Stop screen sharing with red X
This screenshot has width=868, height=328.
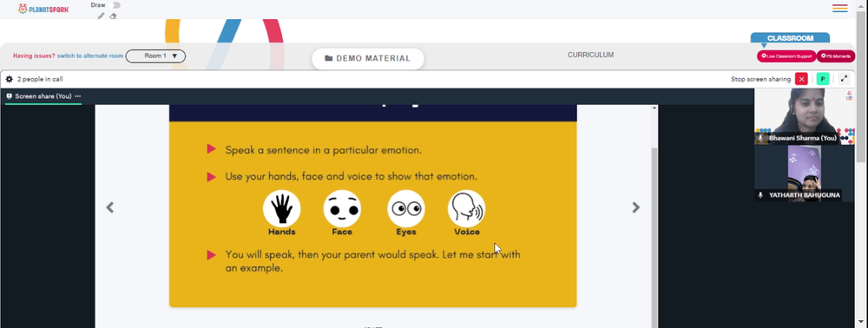[800, 79]
